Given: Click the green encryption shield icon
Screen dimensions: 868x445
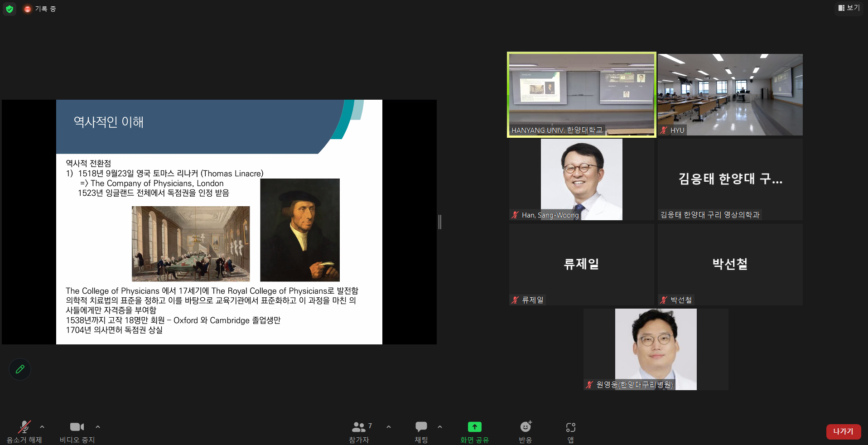Looking at the screenshot, I should point(10,9).
